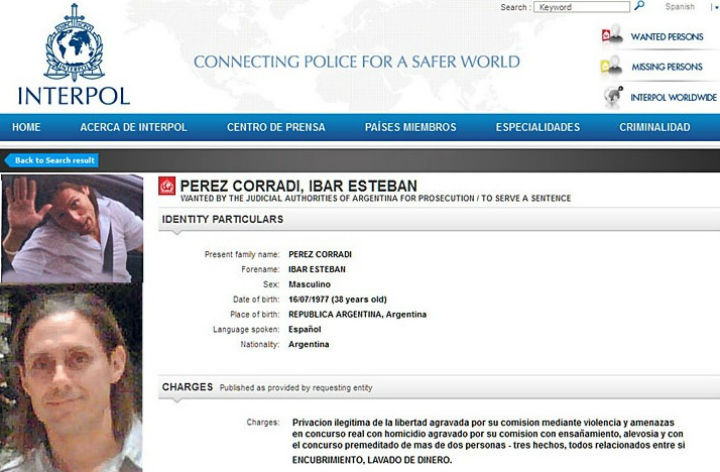Open the top photo of the waving man
This screenshot has height=472, width=720.
[x=72, y=228]
